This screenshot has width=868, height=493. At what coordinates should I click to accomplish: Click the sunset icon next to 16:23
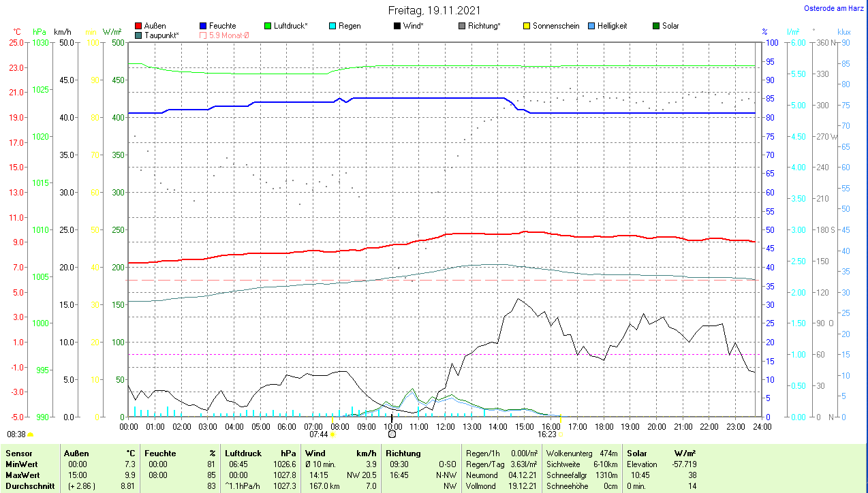click(561, 434)
